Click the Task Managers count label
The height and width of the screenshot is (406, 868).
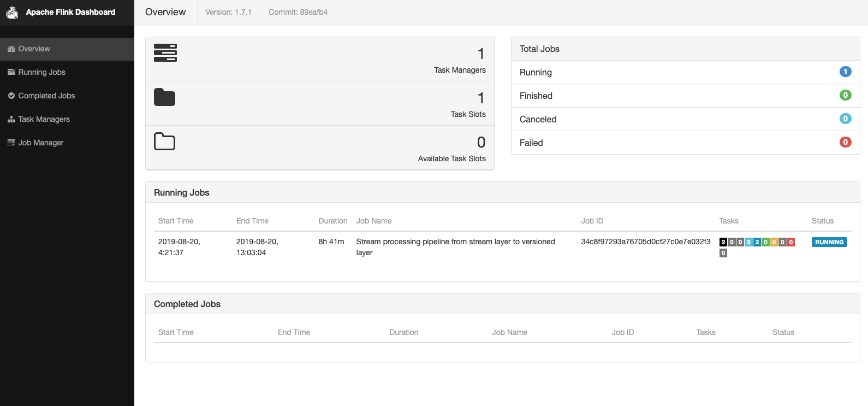tap(460, 70)
